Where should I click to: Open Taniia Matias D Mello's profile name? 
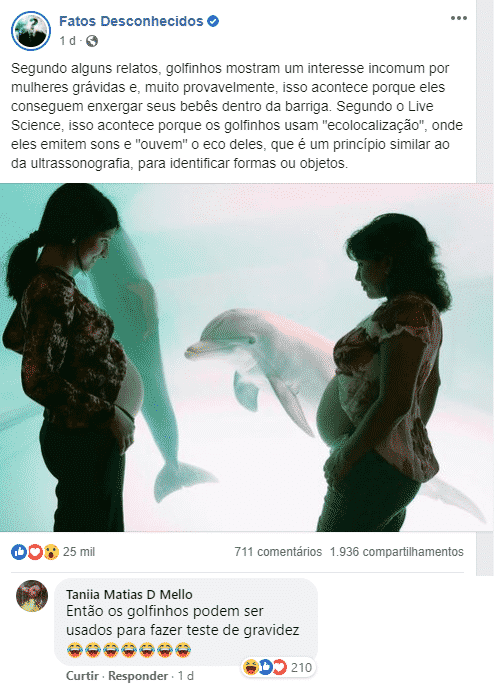[129, 595]
